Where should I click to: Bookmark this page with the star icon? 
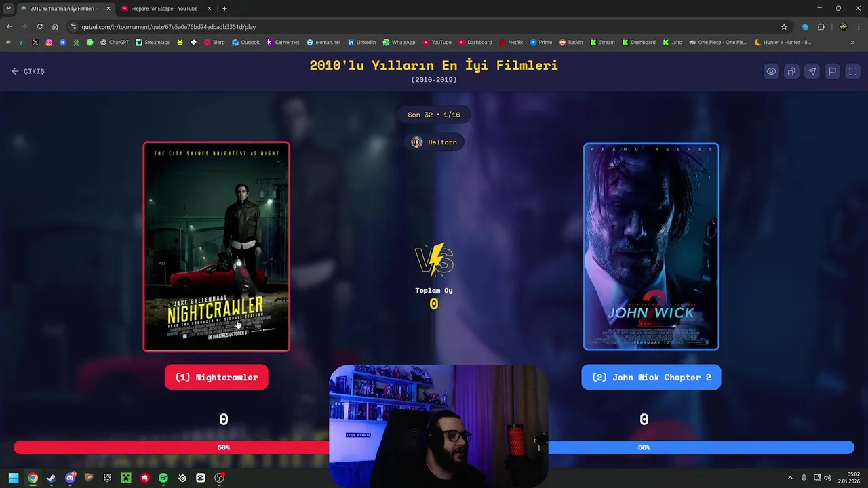(x=784, y=27)
